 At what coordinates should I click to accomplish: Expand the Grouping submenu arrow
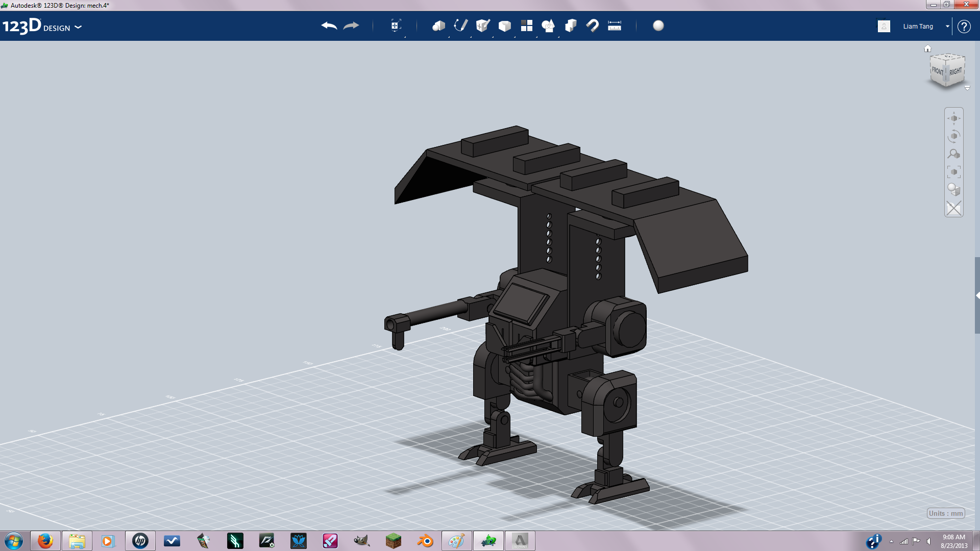click(x=558, y=37)
